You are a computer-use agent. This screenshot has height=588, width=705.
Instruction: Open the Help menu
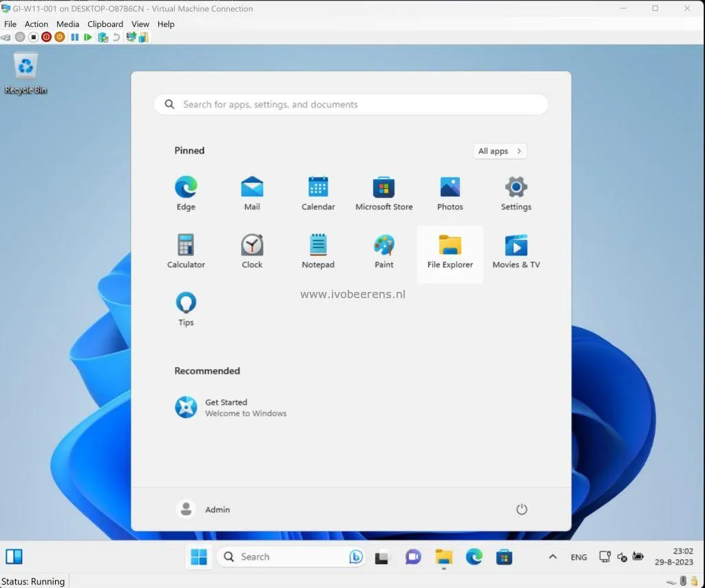click(x=165, y=24)
